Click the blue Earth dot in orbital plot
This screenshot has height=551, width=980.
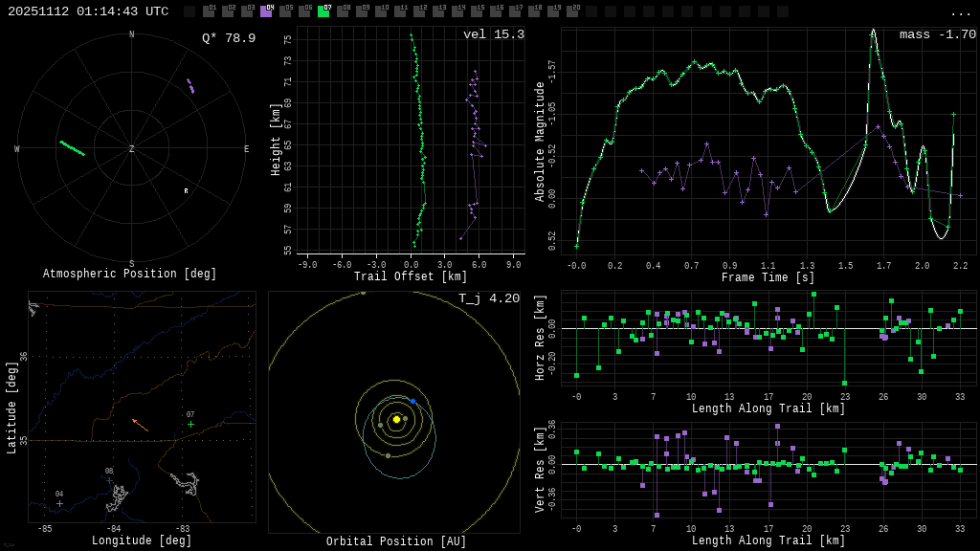pyautogui.click(x=412, y=401)
